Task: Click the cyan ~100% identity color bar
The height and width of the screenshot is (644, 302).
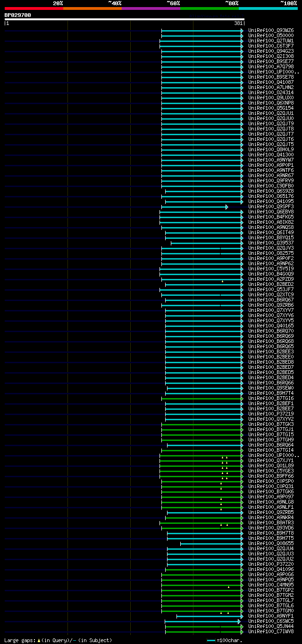Action: [x=268, y=8]
